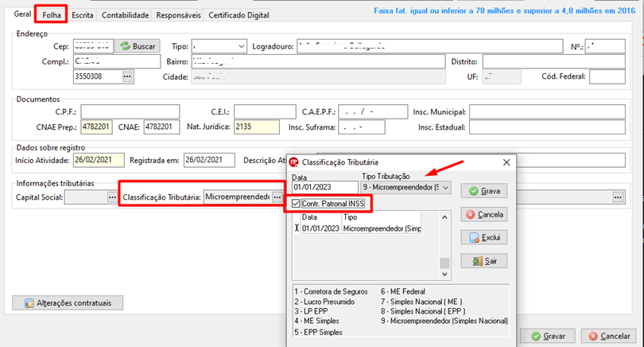Open the Escrita tab
Image resolution: width=644 pixels, height=347 pixels.
point(83,15)
